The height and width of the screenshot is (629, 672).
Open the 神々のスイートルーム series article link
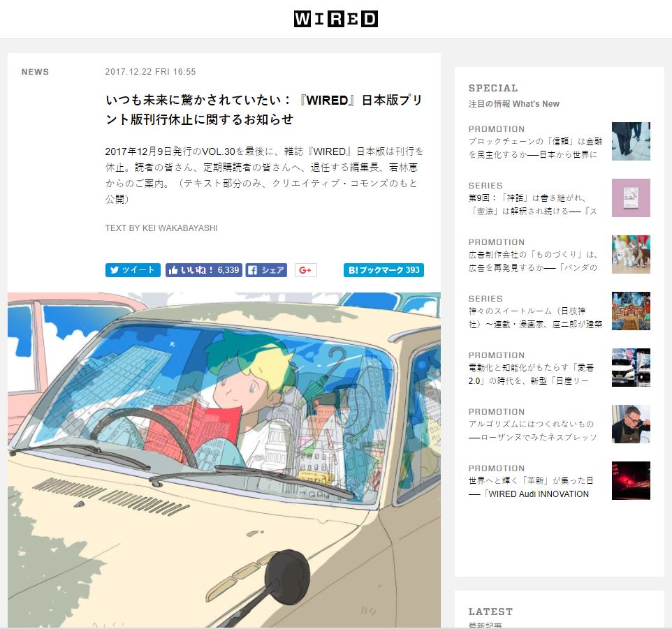535,317
